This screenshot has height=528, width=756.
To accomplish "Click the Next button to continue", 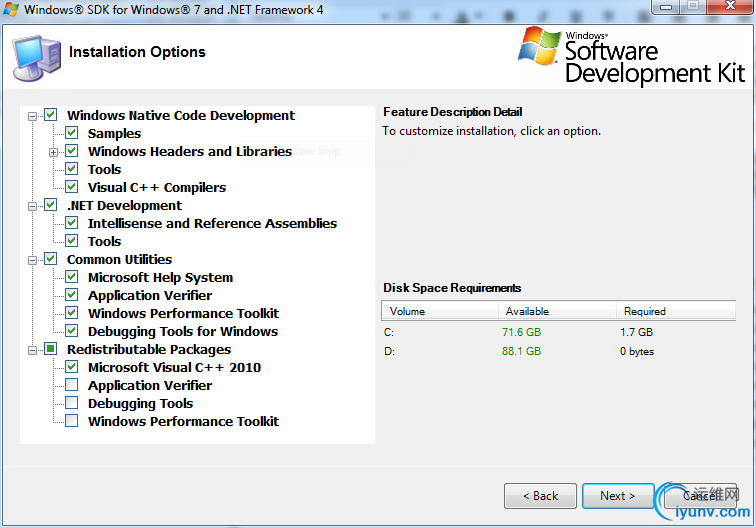I will click(618, 496).
